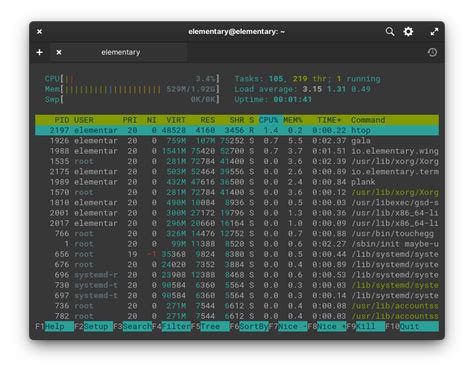Click F9 Kill in htop footer

coord(366,326)
